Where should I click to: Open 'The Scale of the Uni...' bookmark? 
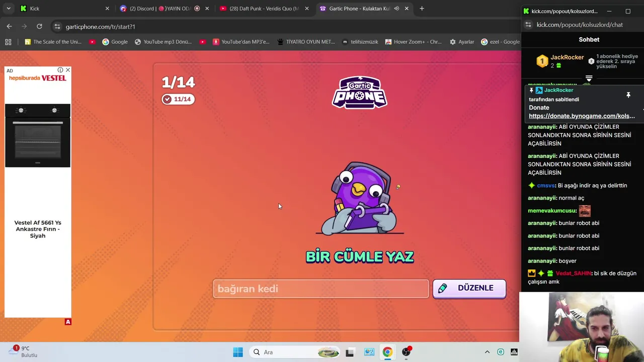[x=53, y=42]
